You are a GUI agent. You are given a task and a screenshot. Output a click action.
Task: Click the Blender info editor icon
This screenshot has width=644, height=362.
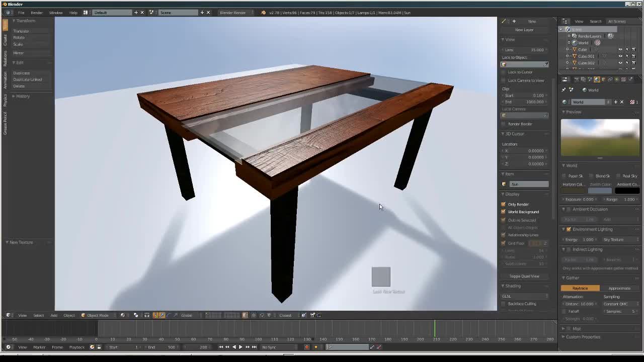point(8,13)
